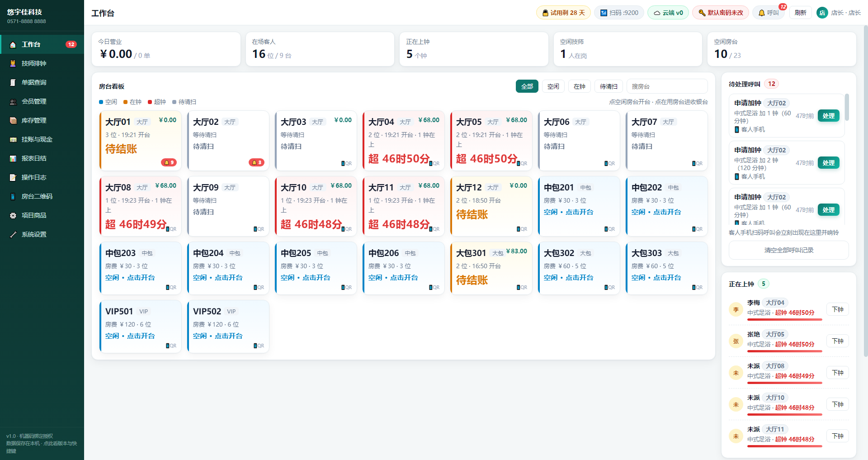Filter room board by 在钟
The width and height of the screenshot is (868, 460).
pyautogui.click(x=580, y=86)
